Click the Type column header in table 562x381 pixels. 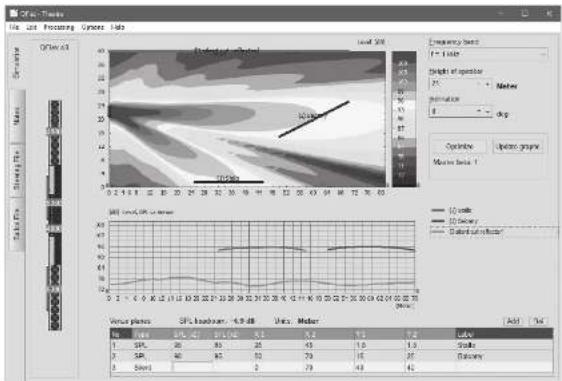pyautogui.click(x=152, y=334)
